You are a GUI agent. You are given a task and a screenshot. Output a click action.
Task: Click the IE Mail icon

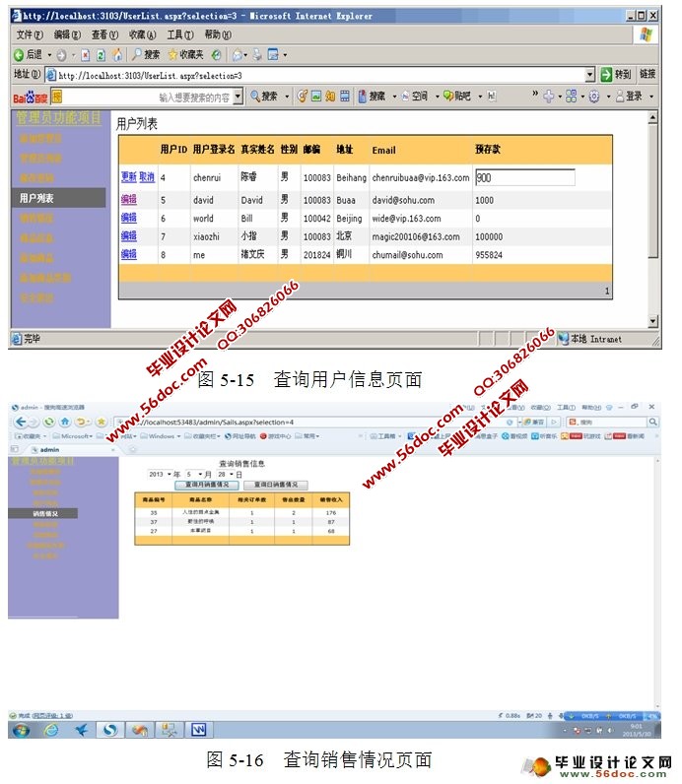[238, 55]
